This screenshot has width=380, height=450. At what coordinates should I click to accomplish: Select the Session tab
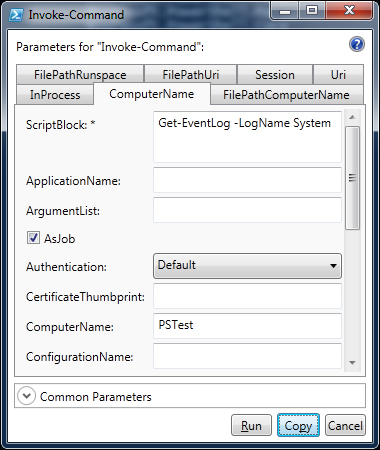click(x=275, y=74)
